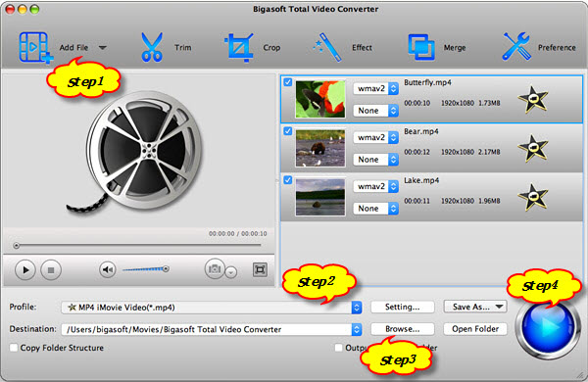
Task: Play the preview video
Action: tap(25, 269)
